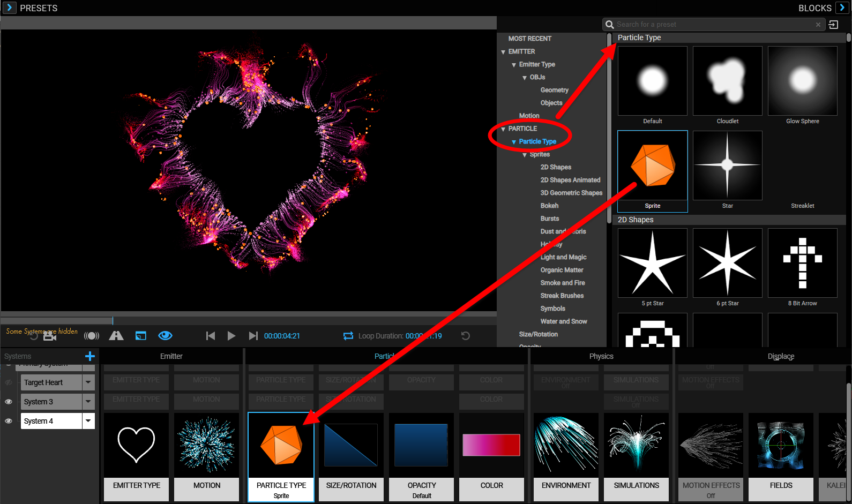
Task: Click the Displace column header
Action: [781, 356]
